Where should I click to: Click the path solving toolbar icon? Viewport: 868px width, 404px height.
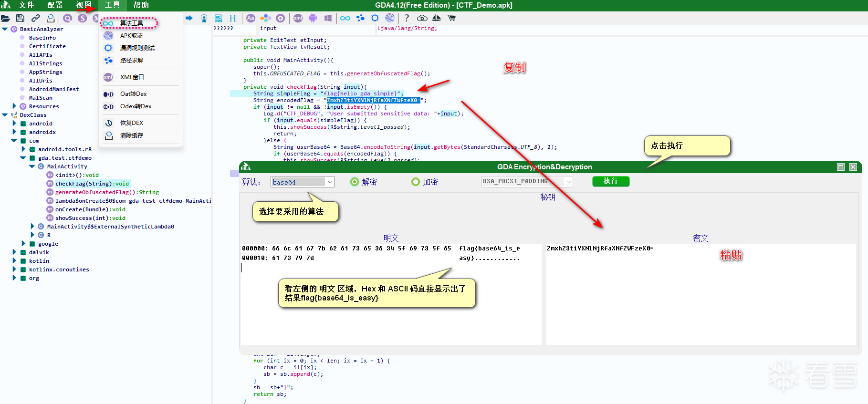360,18
